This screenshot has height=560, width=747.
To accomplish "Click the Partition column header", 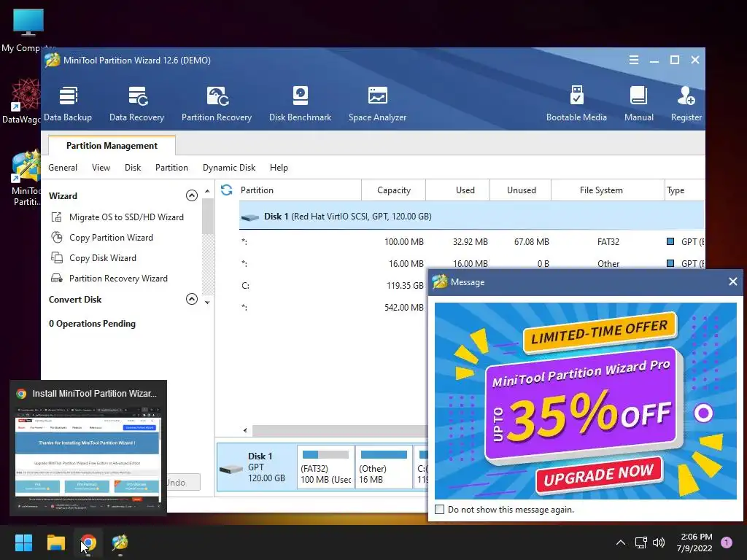I will point(300,190).
